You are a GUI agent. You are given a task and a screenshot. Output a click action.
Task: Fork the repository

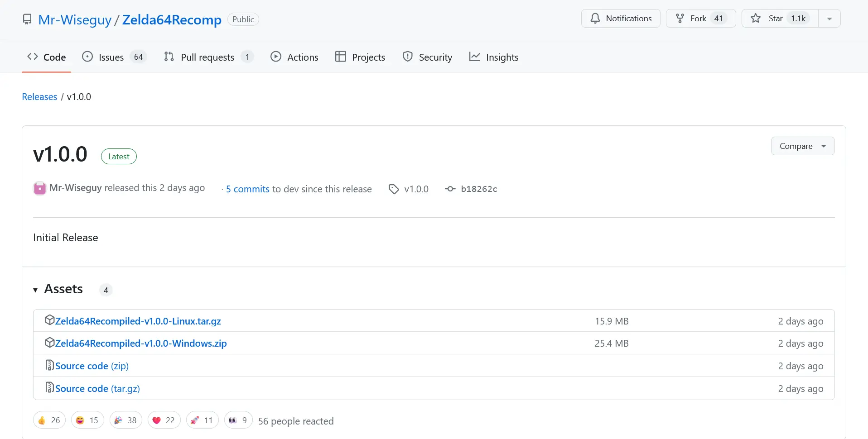701,19
